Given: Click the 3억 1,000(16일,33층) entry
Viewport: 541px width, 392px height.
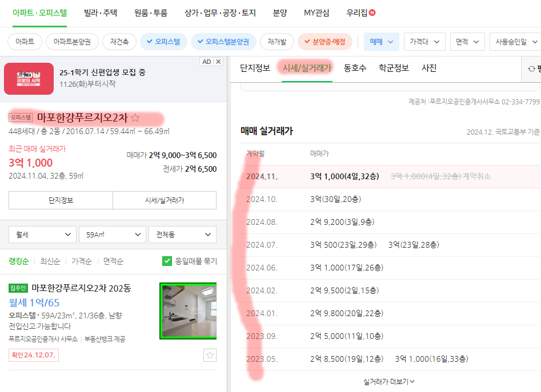Looking at the screenshot, I should (x=432, y=359).
